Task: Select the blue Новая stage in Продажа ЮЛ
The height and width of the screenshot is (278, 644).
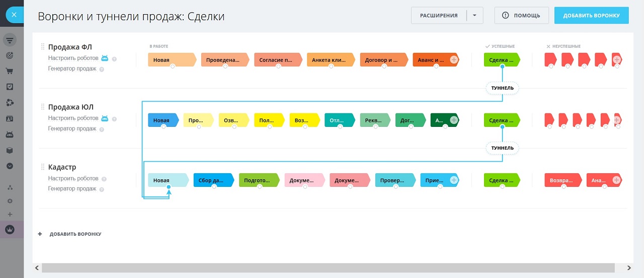Action: 164,120
